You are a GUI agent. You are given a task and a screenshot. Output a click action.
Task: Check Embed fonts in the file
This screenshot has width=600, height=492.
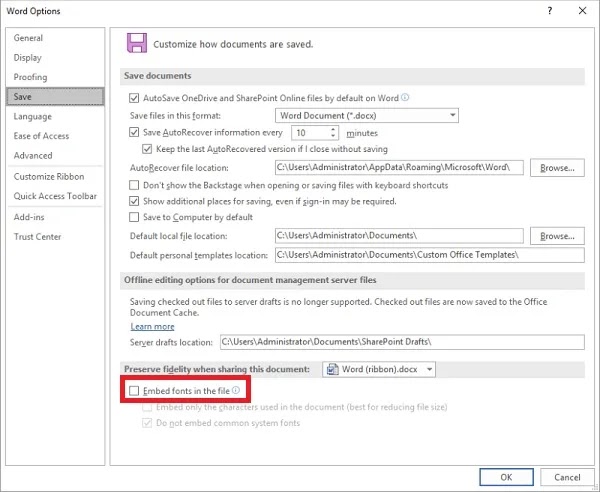(x=134, y=391)
